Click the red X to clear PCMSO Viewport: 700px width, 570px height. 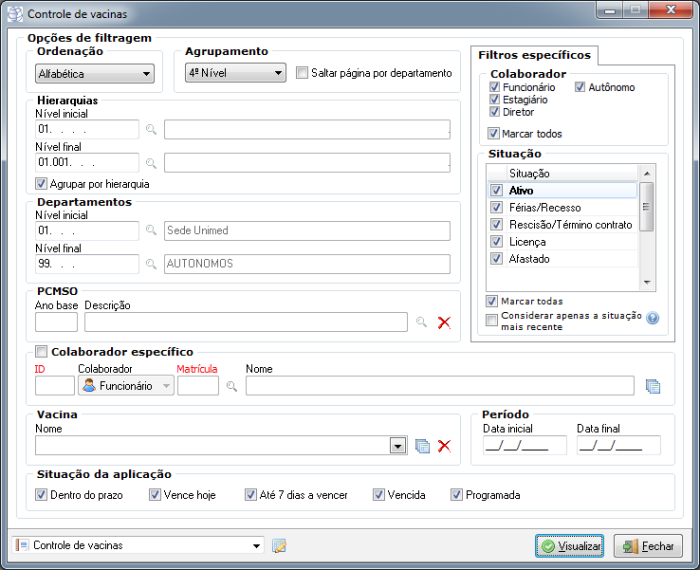[445, 322]
